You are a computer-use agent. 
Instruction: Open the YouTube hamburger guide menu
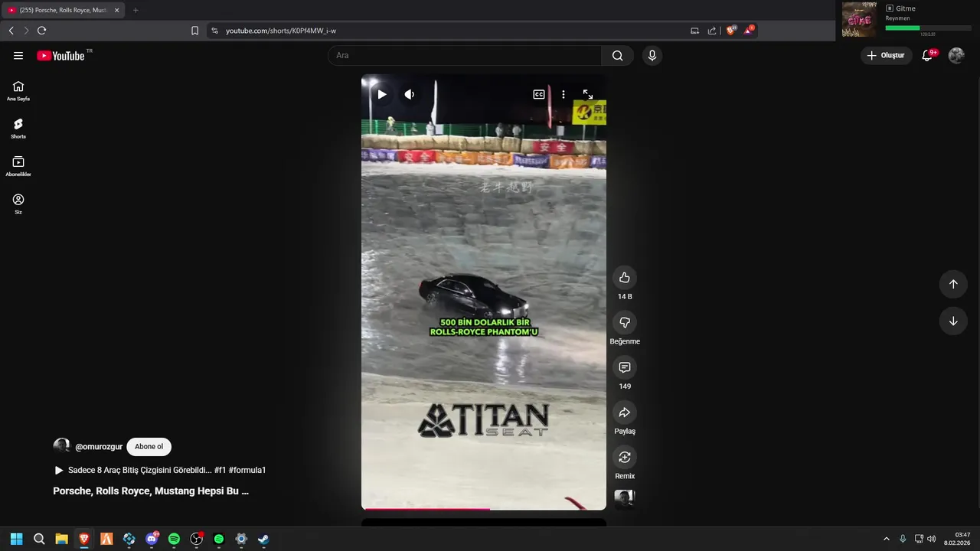(x=18, y=56)
